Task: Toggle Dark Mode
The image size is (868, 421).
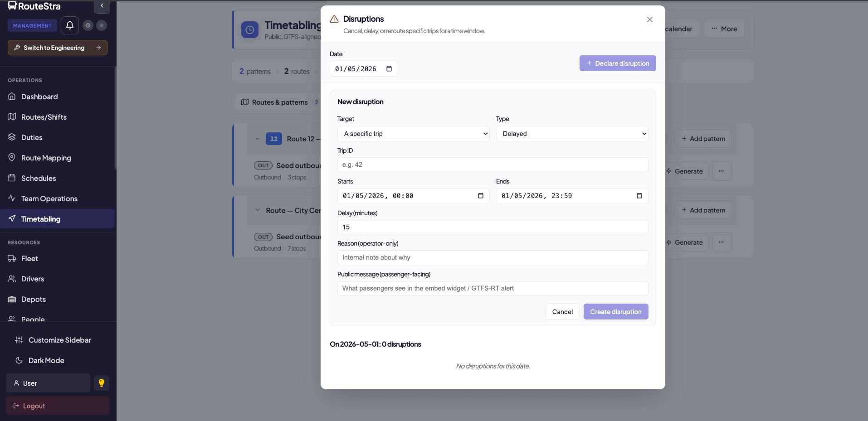Action: [58, 360]
